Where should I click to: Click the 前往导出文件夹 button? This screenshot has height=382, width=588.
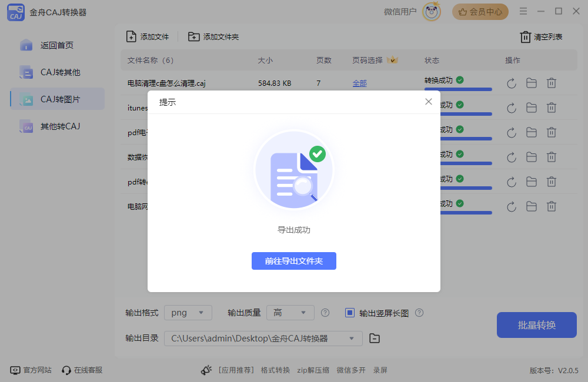[x=293, y=261]
